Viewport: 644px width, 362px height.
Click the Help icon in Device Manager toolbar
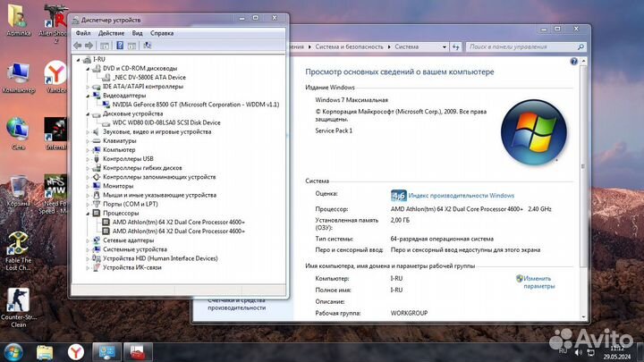(x=120, y=46)
